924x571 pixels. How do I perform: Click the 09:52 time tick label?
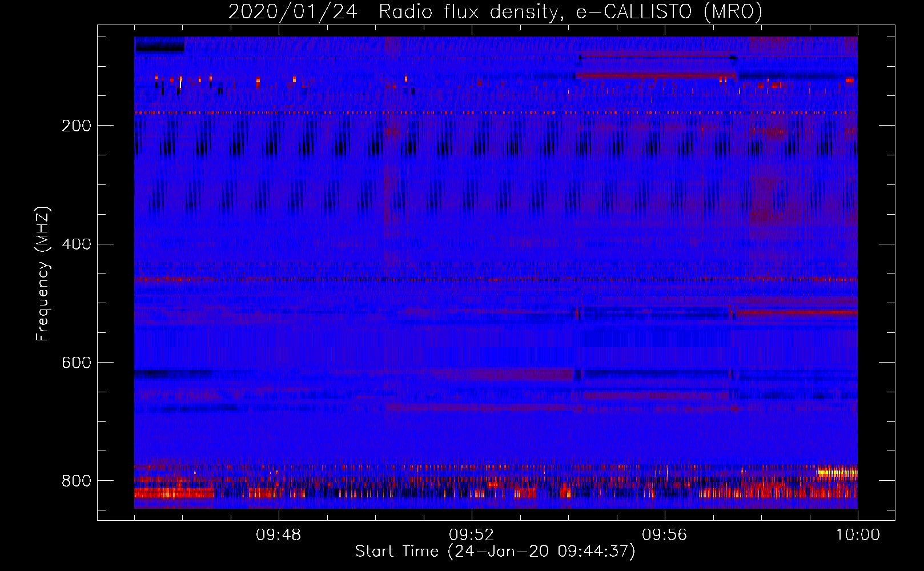pyautogui.click(x=472, y=535)
